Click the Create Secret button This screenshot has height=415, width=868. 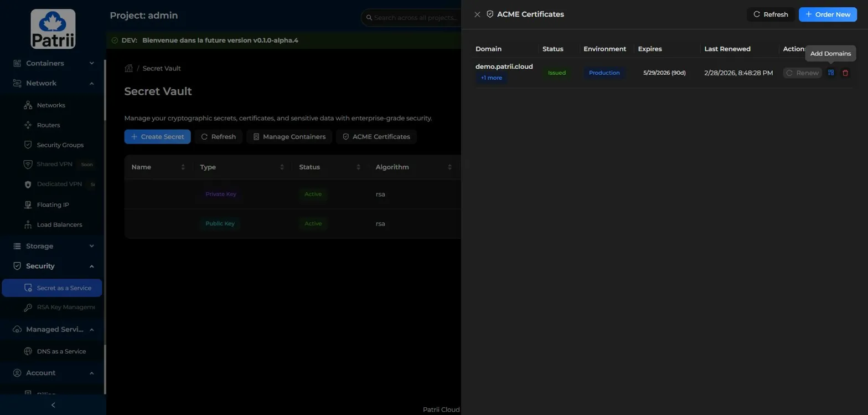coord(157,137)
